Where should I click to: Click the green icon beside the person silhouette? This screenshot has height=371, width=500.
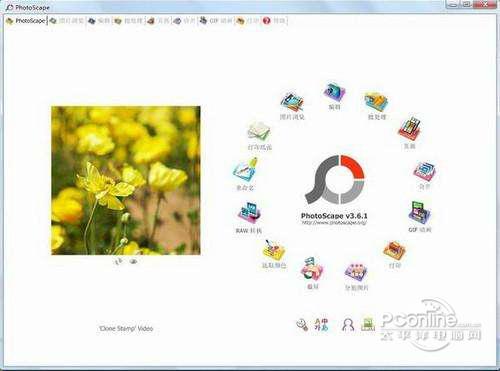[368, 324]
